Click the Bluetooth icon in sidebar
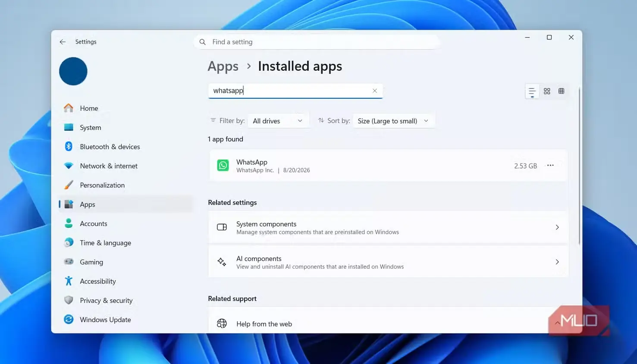This screenshot has width=637, height=364. pos(69,146)
